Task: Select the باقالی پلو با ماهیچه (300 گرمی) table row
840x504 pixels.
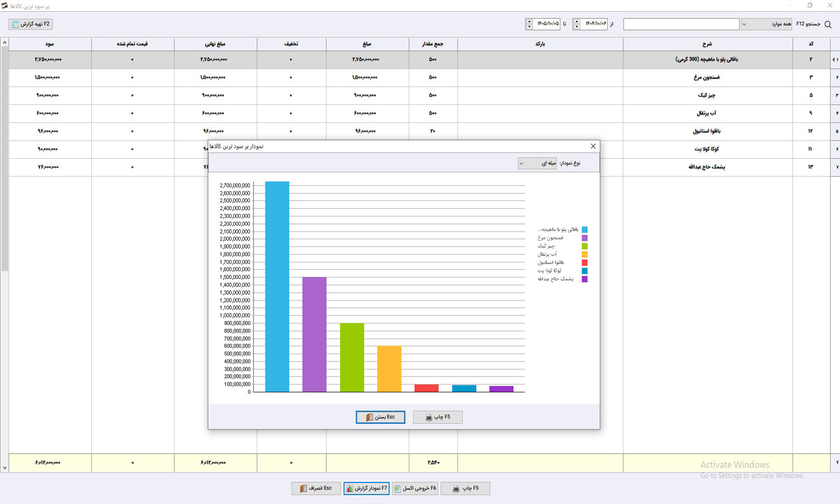Action: 420,60
